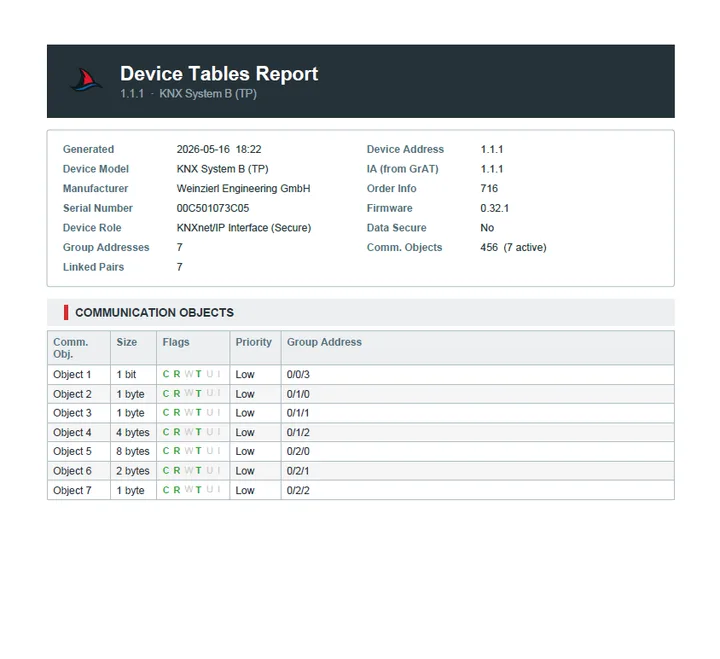Viewport: 720px width, 659px height.
Task: Click Comm. Objects value 456 (7 active)
Action: [513, 248]
